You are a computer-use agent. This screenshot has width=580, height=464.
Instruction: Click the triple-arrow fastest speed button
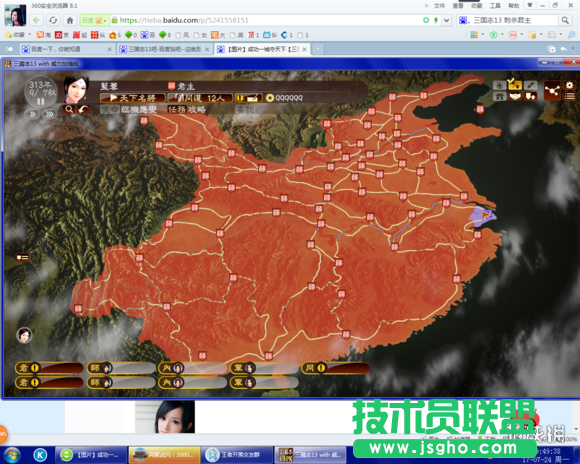48,114
